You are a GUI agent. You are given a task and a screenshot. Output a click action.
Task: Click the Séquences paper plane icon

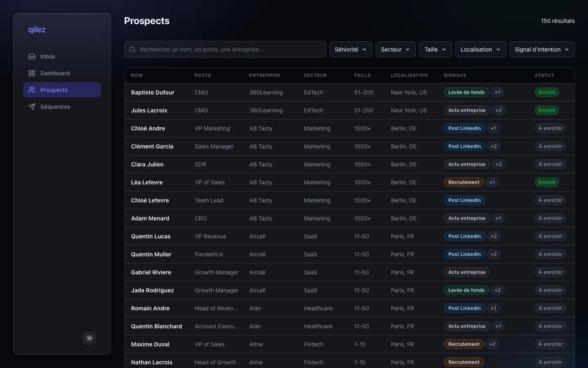coord(32,107)
